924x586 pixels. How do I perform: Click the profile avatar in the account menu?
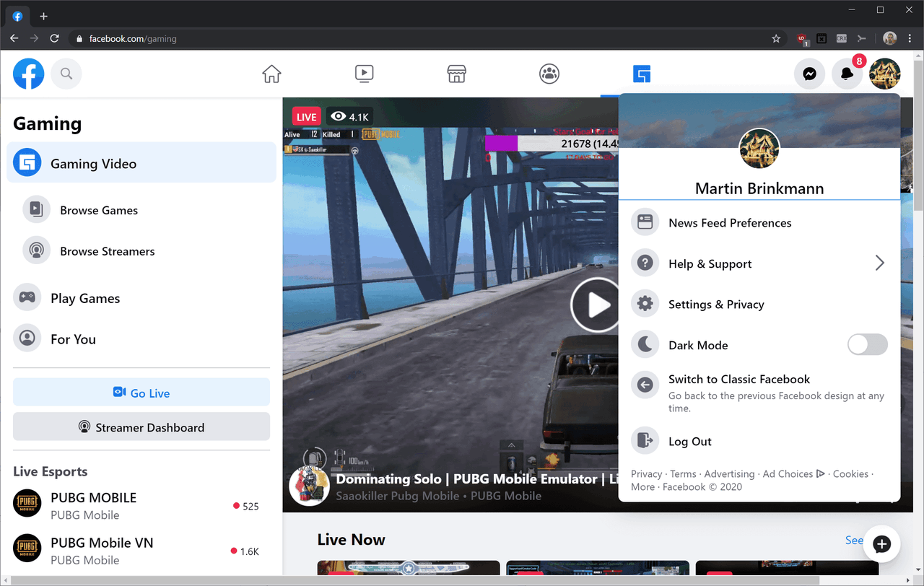click(x=759, y=149)
